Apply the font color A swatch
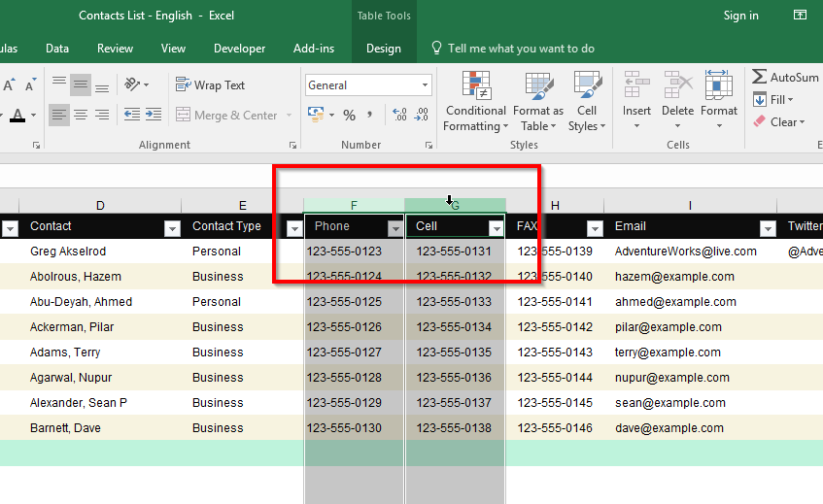The height and width of the screenshot is (504, 823). (17, 116)
